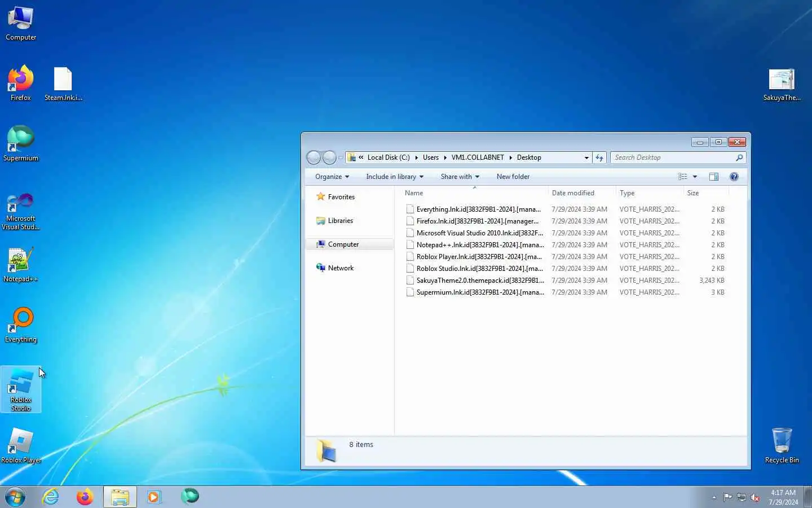Sort files by the Name column
The width and height of the screenshot is (812, 508).
coord(474,193)
